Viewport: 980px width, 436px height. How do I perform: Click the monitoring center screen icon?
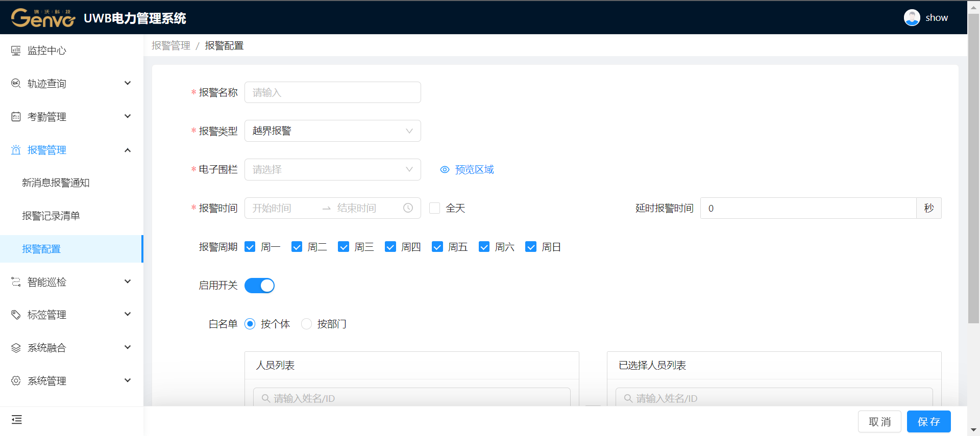pos(16,50)
